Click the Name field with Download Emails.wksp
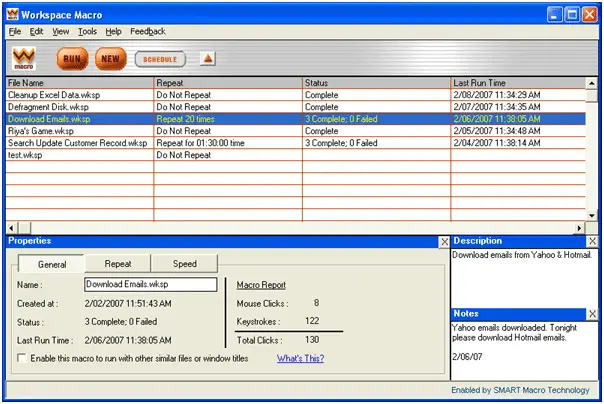Viewport: 604px width, 404px height. 150,284
